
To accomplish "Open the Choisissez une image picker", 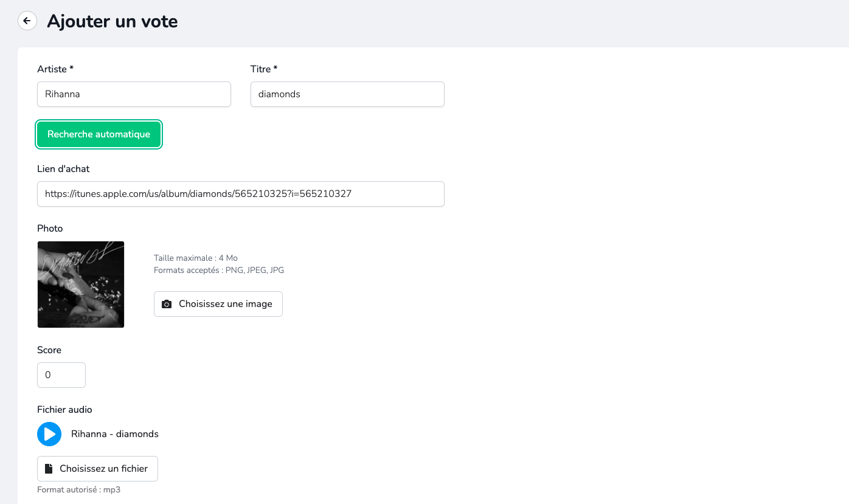I will click(218, 304).
